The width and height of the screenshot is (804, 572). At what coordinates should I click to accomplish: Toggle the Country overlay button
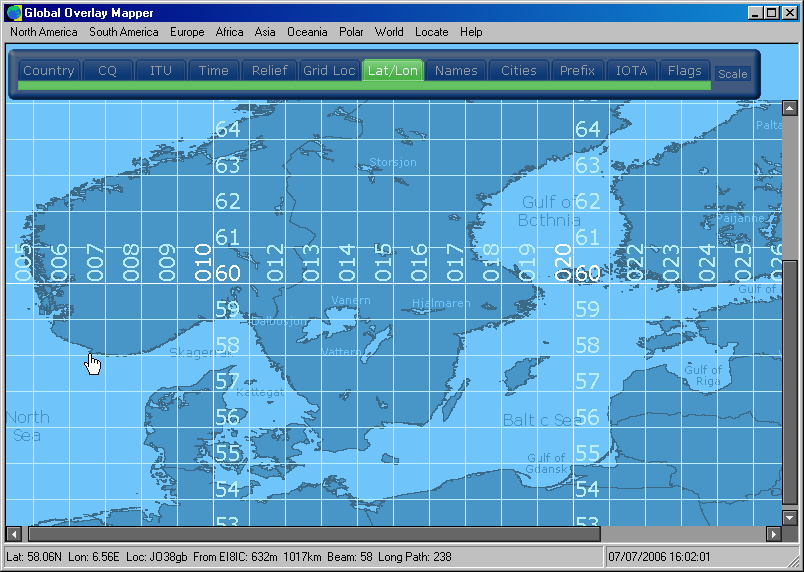click(49, 71)
